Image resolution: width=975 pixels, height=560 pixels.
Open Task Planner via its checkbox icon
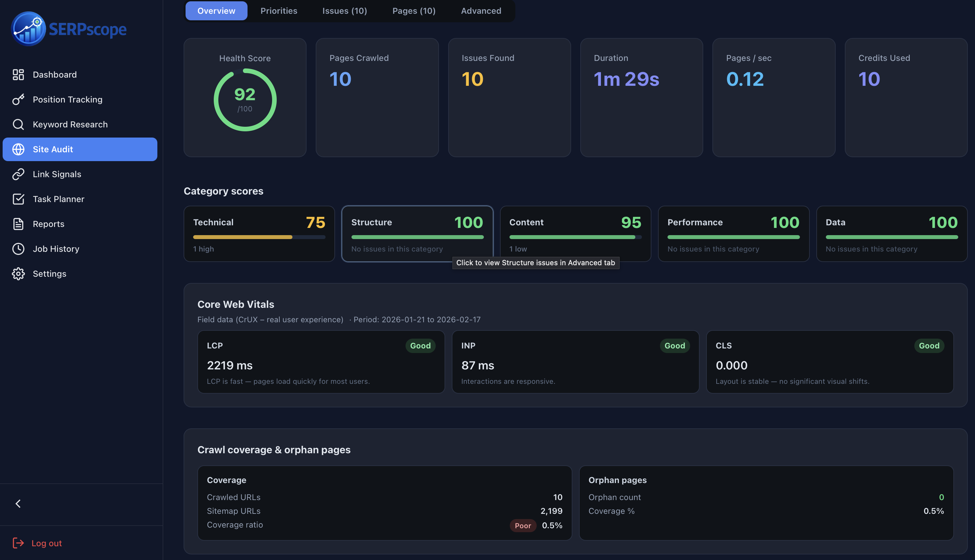(x=18, y=199)
